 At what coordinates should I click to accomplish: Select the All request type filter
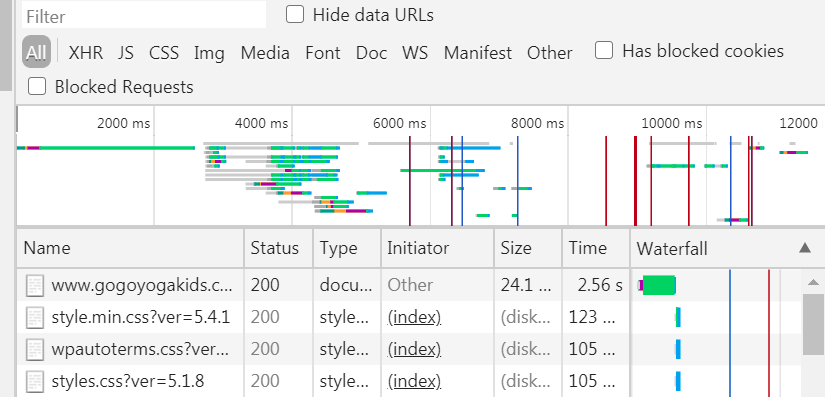coord(36,52)
